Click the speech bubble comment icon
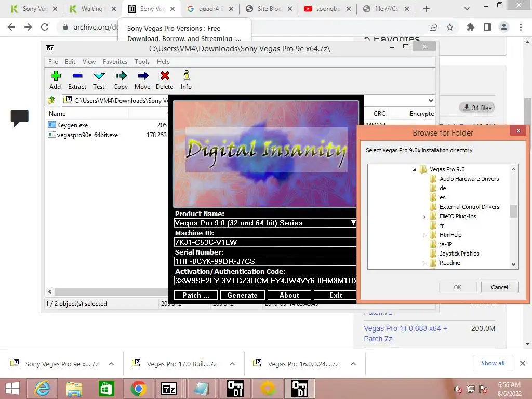The width and height of the screenshot is (532, 399). click(19, 118)
